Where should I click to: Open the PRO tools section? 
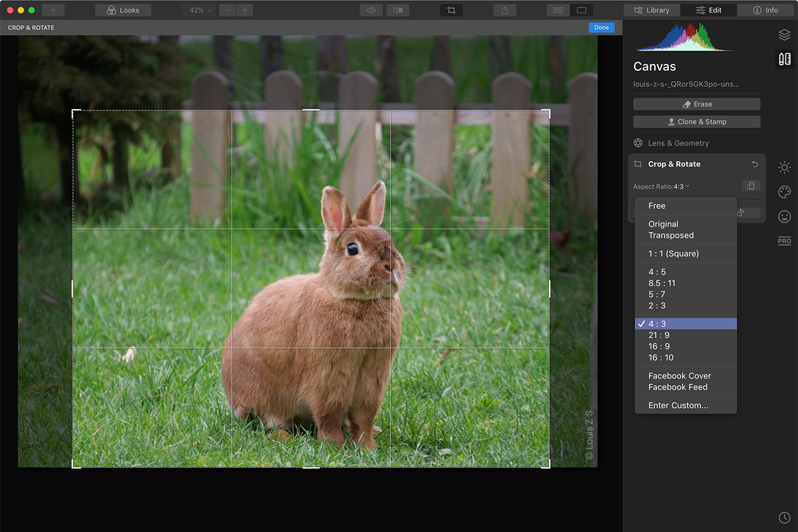click(x=784, y=241)
